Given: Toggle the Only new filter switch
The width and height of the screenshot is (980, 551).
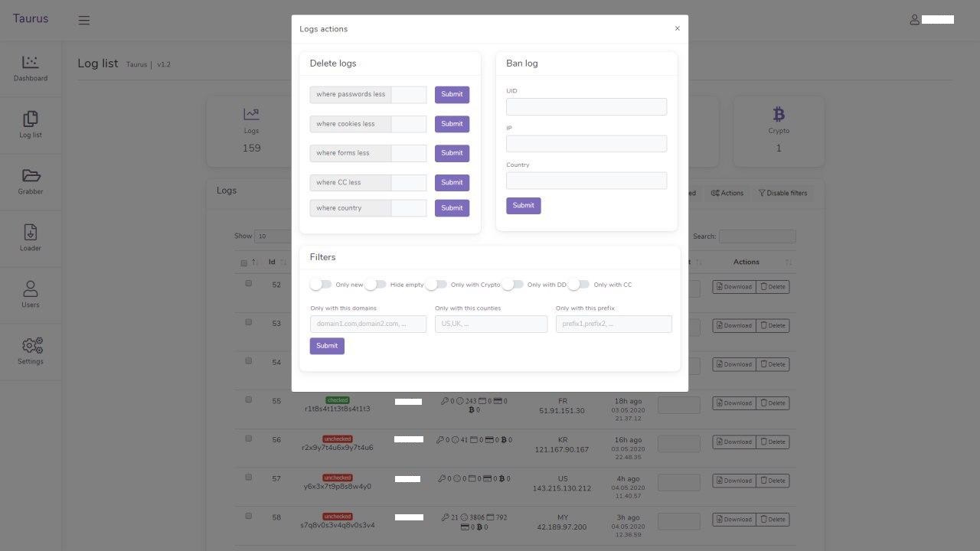Looking at the screenshot, I should [x=321, y=285].
